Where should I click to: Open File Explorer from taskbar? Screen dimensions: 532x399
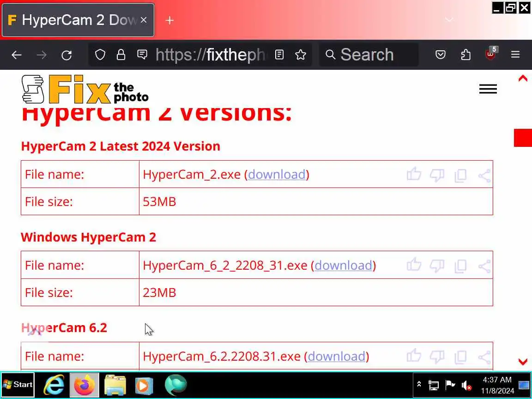pos(115,385)
